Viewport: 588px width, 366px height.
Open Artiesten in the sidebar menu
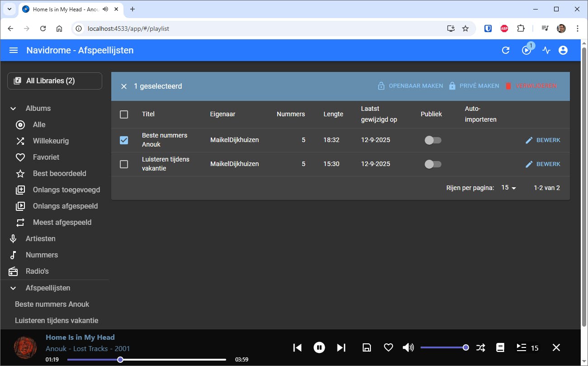(x=40, y=238)
